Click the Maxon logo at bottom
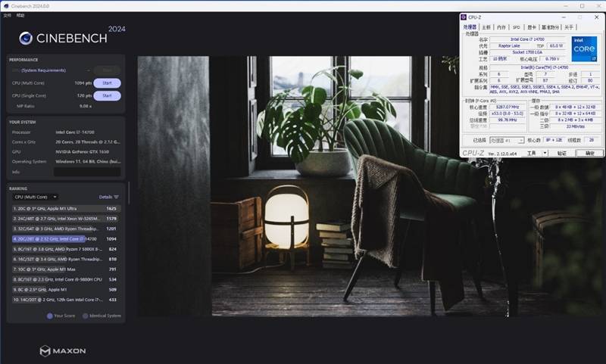 (63, 351)
